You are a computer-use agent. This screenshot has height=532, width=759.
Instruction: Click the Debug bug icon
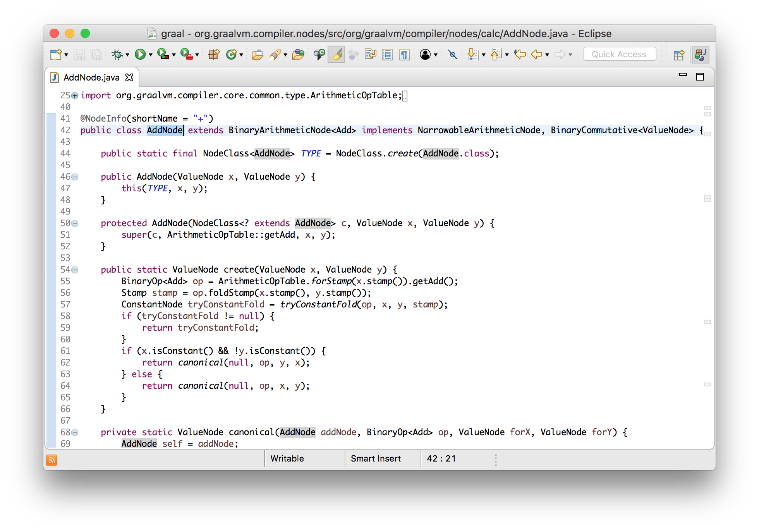117,54
